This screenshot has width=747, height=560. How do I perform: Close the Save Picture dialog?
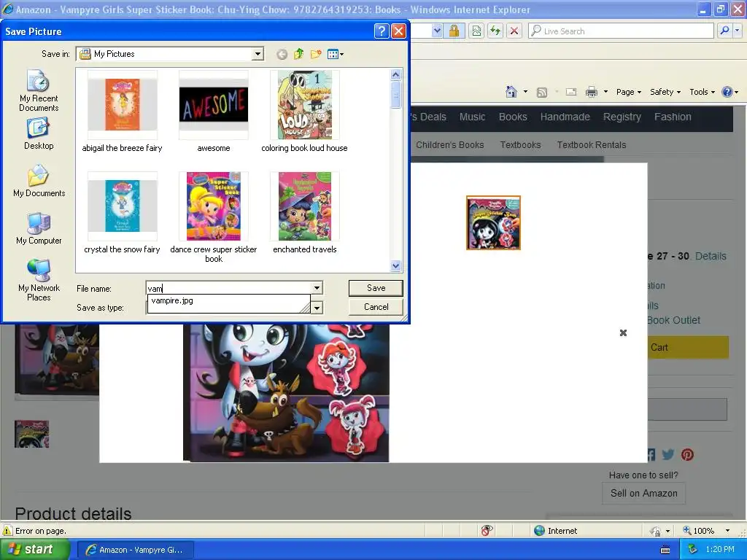coord(398,31)
